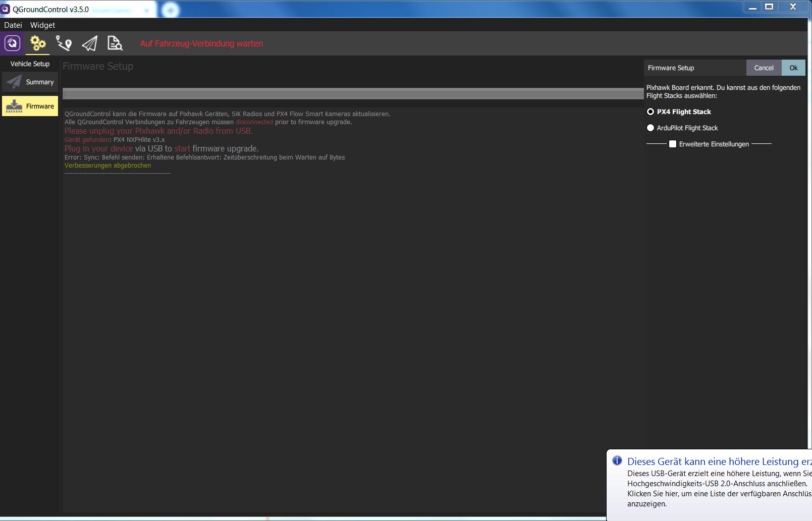Minimize the QGroundControl window
The width and height of the screenshot is (812, 521).
coord(752,7)
